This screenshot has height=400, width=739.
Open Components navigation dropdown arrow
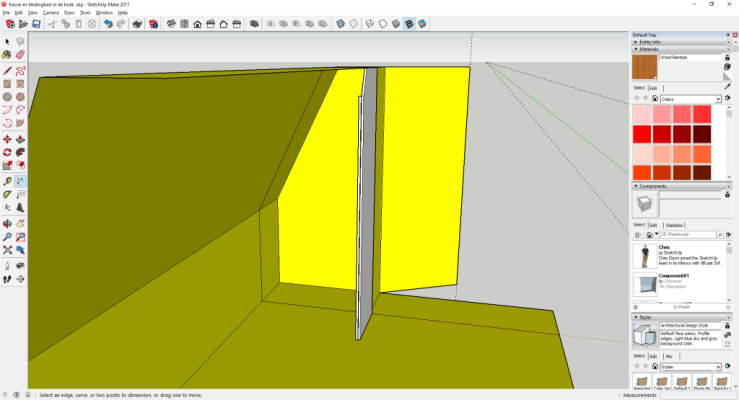coord(657,235)
